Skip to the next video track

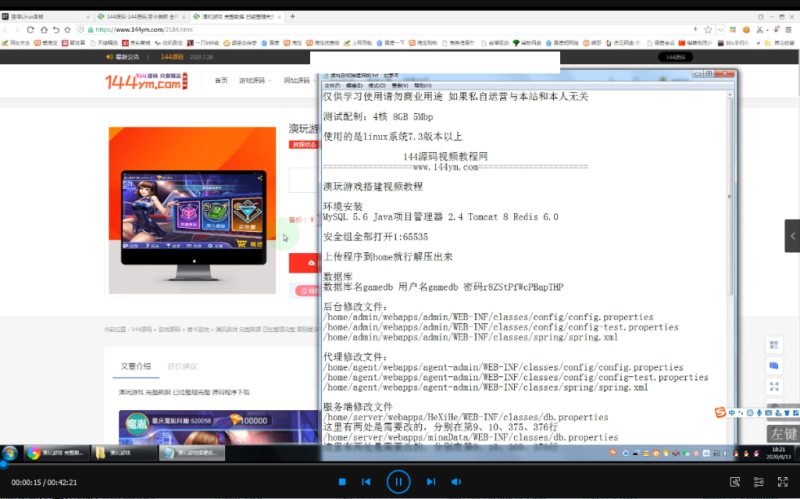coord(431,482)
